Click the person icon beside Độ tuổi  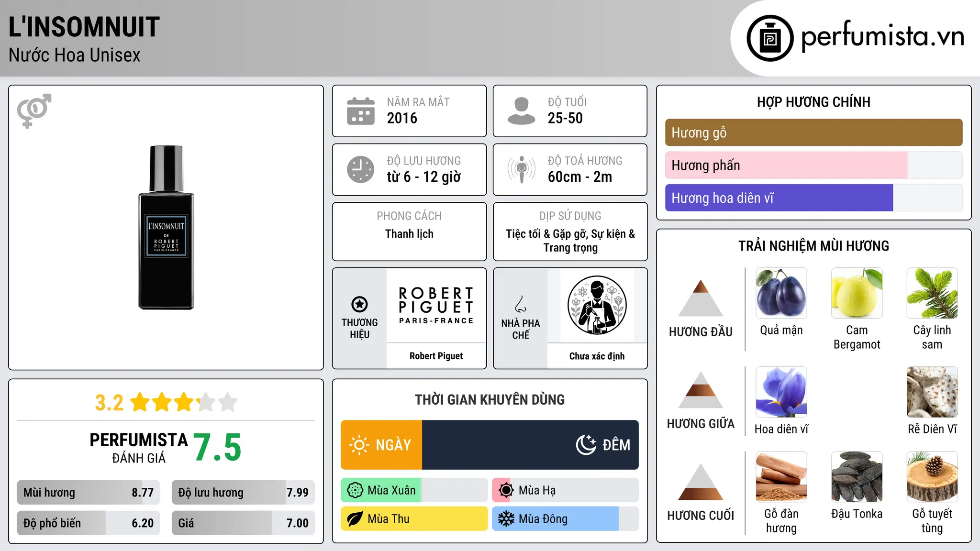[521, 111]
